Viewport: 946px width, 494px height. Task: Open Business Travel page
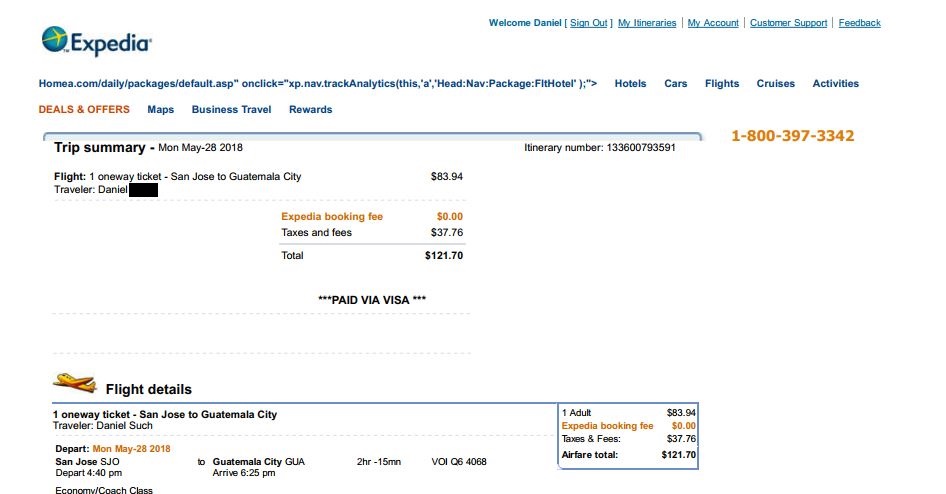pyautogui.click(x=231, y=109)
